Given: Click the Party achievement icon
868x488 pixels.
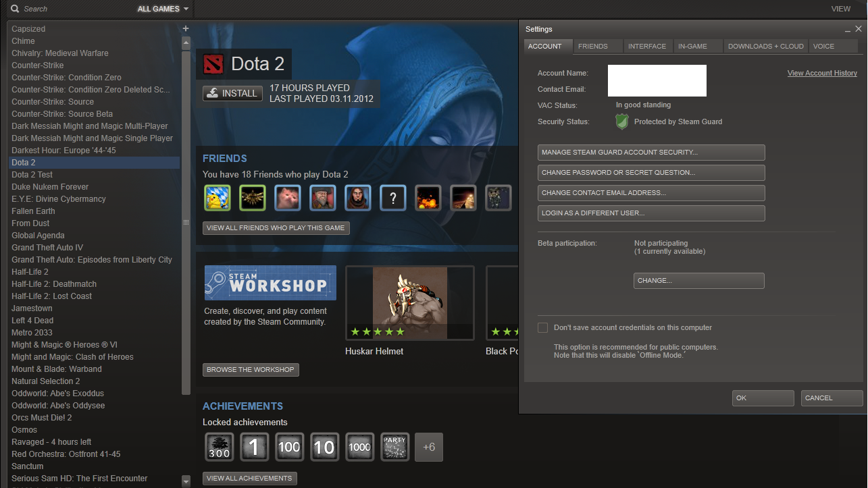Looking at the screenshot, I should coord(394,447).
